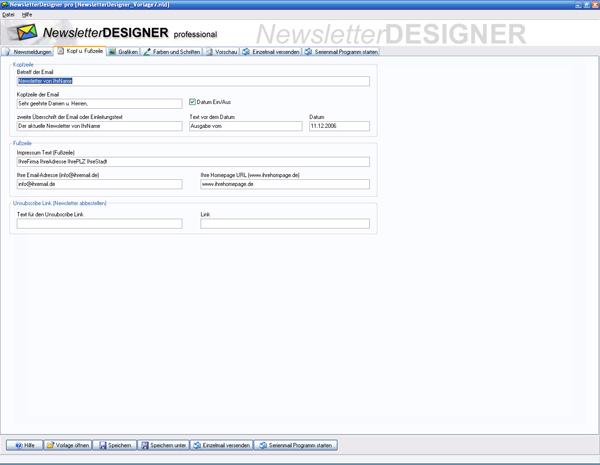Click the Ihre Homepage URL field
600x465 pixels.
click(285, 184)
